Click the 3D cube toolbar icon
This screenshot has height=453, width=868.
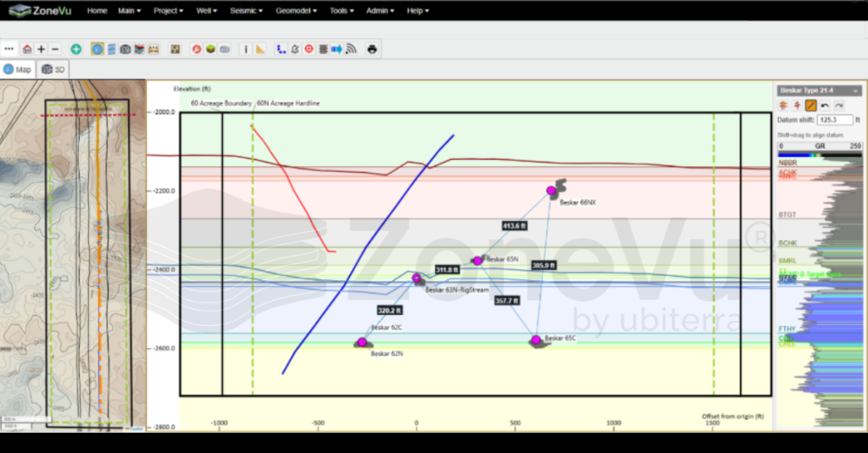tap(125, 49)
